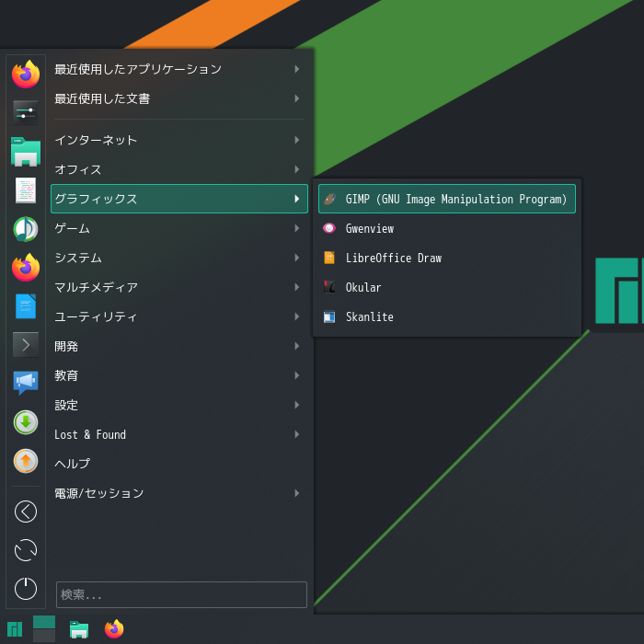644x644 pixels.
Task: Focus the 検索 search field
Action: click(x=181, y=594)
